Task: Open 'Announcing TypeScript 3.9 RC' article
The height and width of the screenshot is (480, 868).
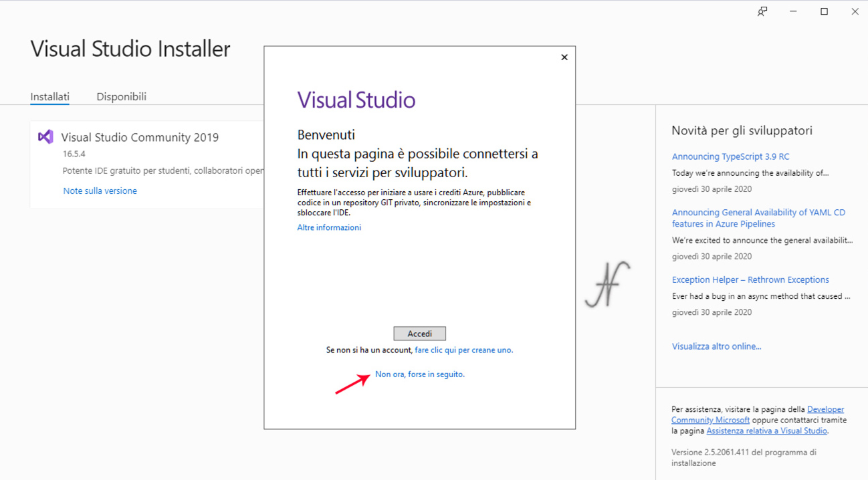Action: (x=730, y=156)
